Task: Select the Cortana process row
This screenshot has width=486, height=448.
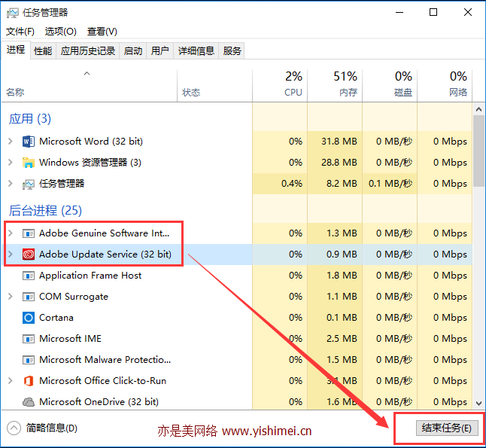Action: [237, 318]
